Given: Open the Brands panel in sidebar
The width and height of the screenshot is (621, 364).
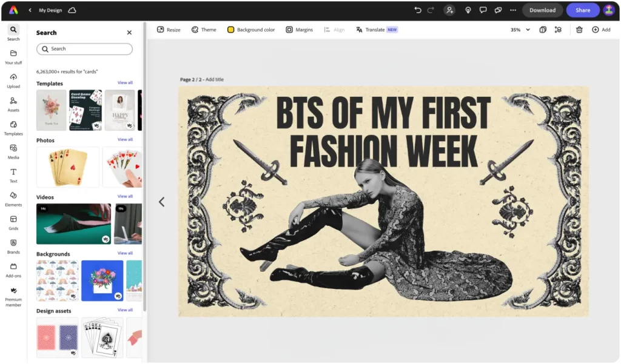Looking at the screenshot, I should [x=13, y=246].
